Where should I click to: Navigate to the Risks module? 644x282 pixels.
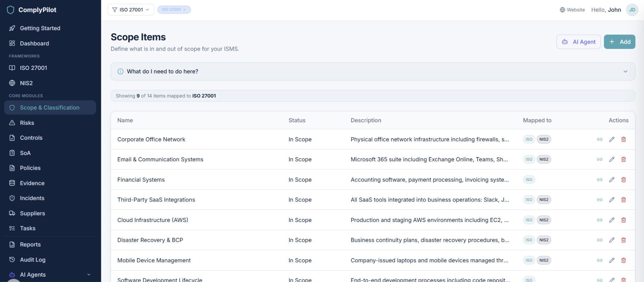[50, 123]
